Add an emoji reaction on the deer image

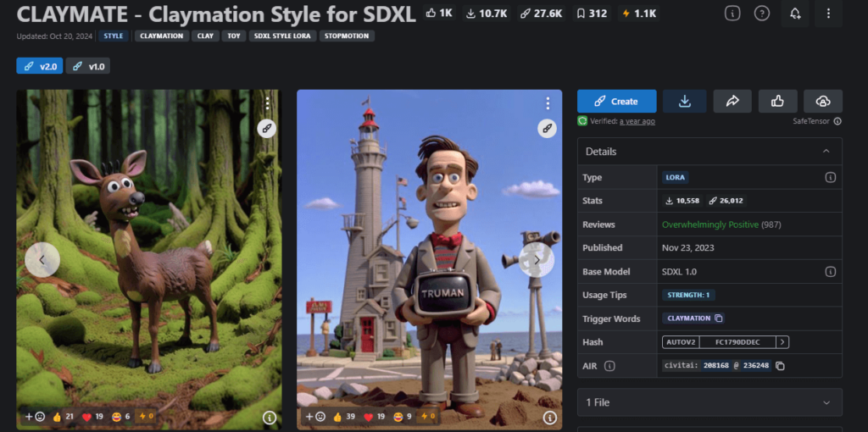point(35,417)
